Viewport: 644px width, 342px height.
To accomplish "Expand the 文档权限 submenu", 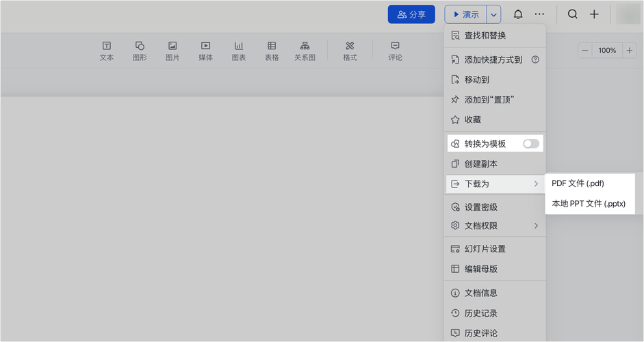I will (x=494, y=226).
